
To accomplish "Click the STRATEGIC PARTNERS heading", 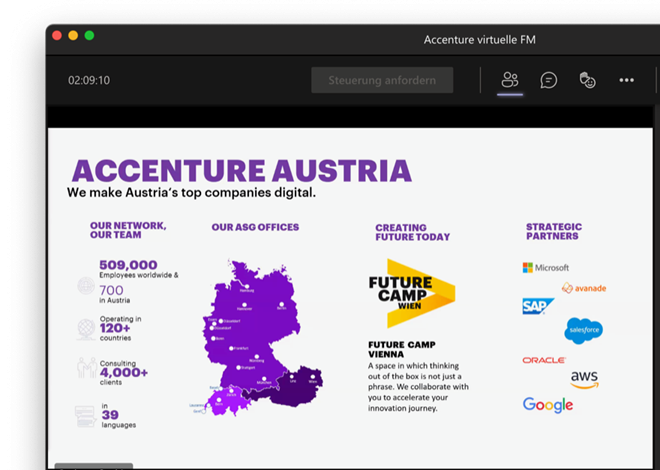I will point(554,231).
